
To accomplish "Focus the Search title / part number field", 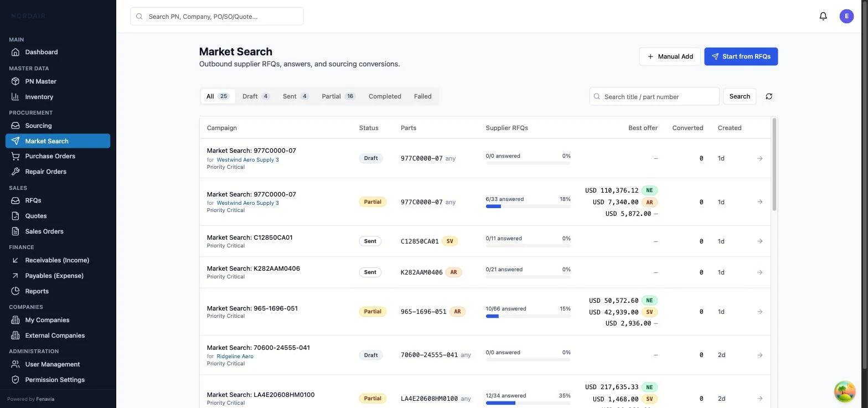I will 654,96.
